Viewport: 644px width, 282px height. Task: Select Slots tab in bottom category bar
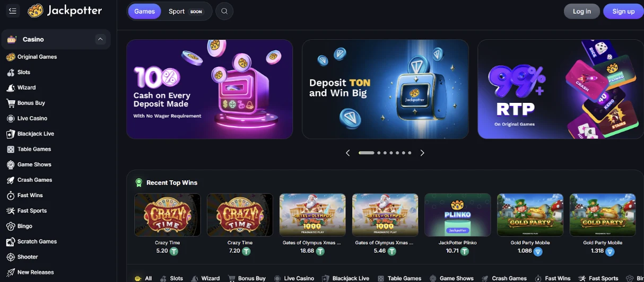[x=171, y=278]
